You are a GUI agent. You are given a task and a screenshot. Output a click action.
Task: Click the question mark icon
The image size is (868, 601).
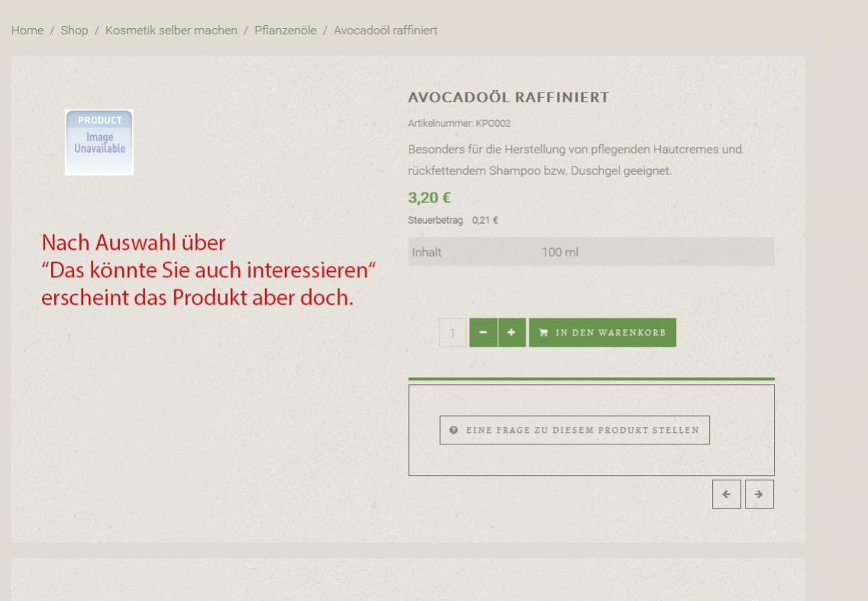click(454, 430)
